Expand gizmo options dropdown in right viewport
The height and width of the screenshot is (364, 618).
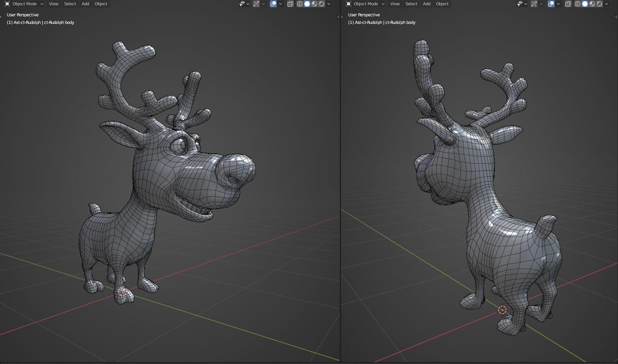pyautogui.click(x=541, y=4)
